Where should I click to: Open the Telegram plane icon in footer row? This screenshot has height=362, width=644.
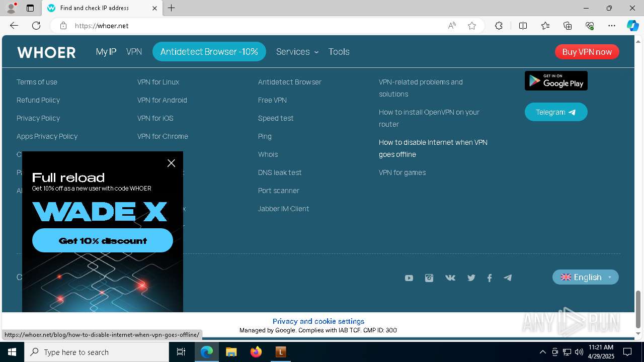(x=508, y=278)
